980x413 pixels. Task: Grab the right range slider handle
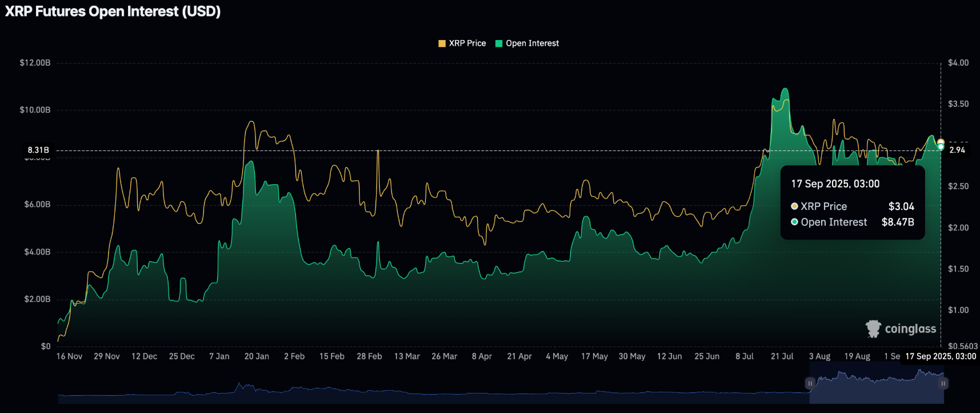tap(943, 383)
